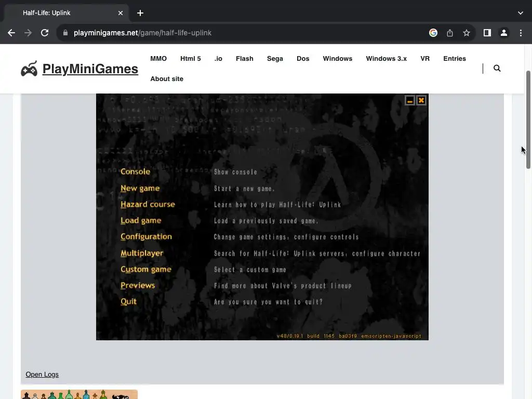Viewport: 532px width, 399px height.
Task: Click the site search magnifier icon
Action: (x=497, y=68)
